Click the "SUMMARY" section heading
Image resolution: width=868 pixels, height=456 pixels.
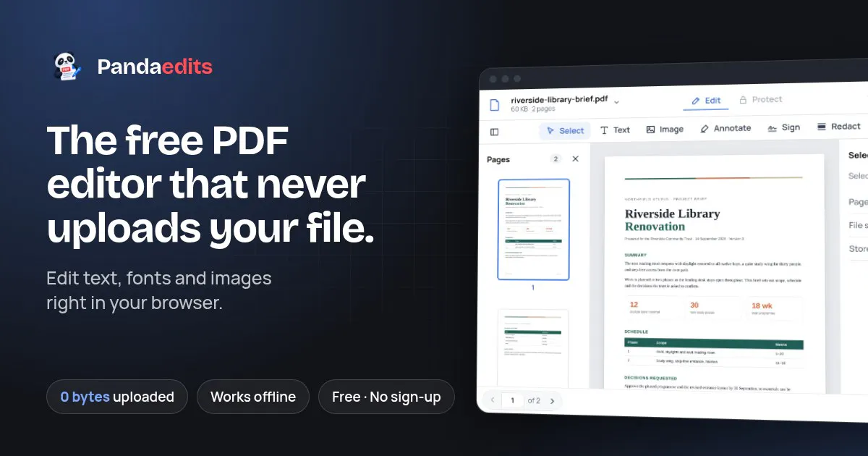pos(636,255)
